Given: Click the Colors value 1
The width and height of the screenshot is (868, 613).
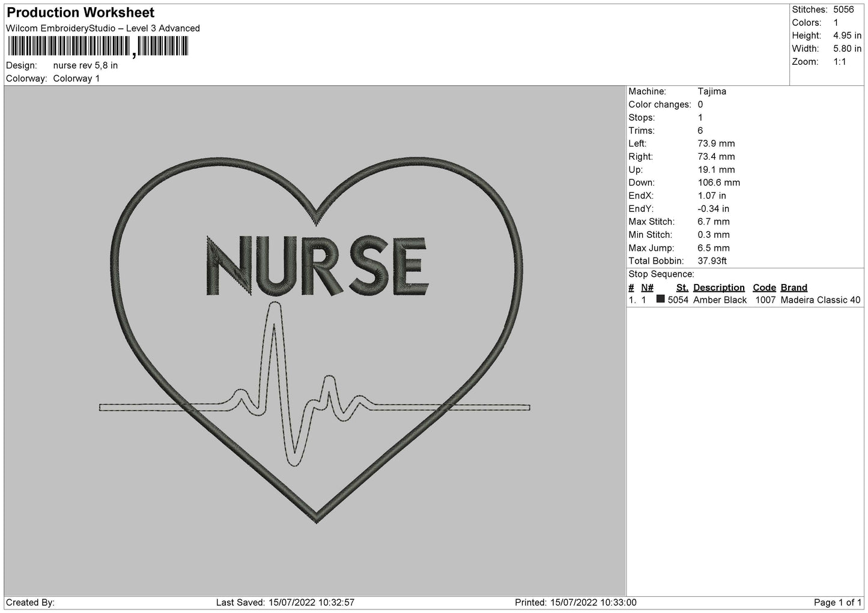Looking at the screenshot, I should point(836,23).
